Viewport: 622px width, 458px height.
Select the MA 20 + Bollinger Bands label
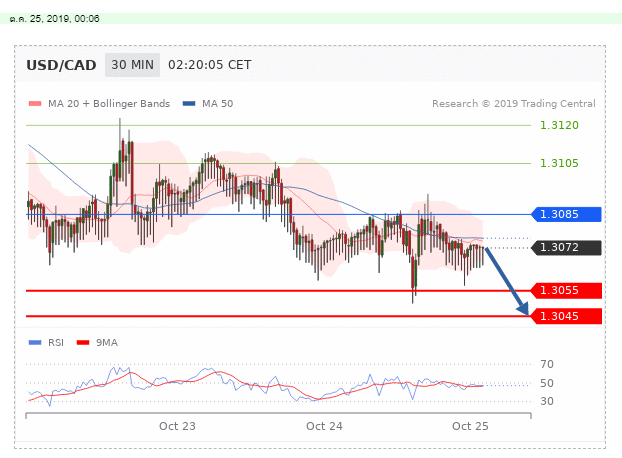click(x=109, y=104)
